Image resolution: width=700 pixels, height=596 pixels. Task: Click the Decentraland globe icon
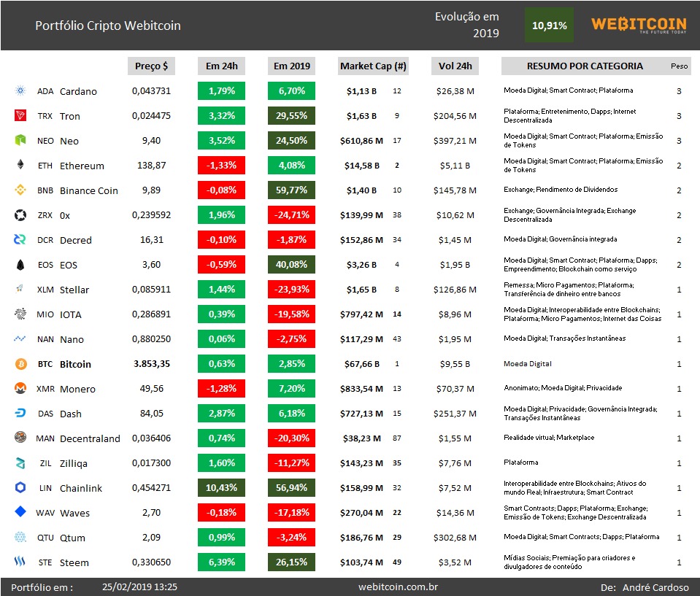click(x=20, y=438)
